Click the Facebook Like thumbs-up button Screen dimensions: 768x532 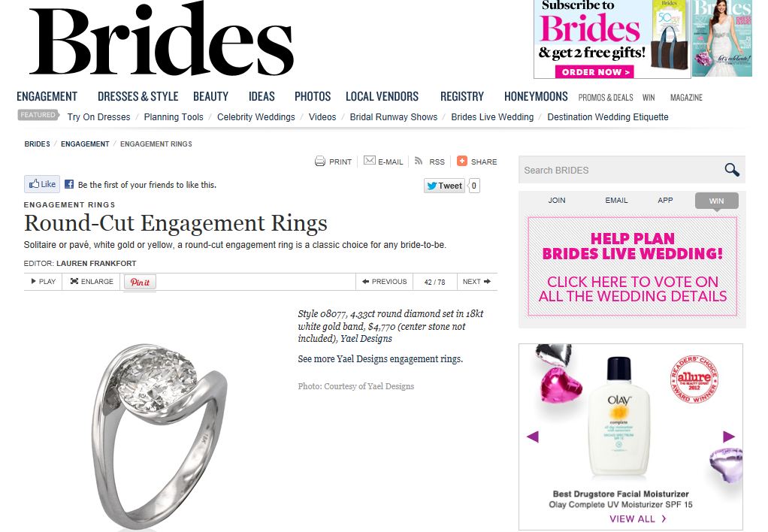[x=42, y=184]
